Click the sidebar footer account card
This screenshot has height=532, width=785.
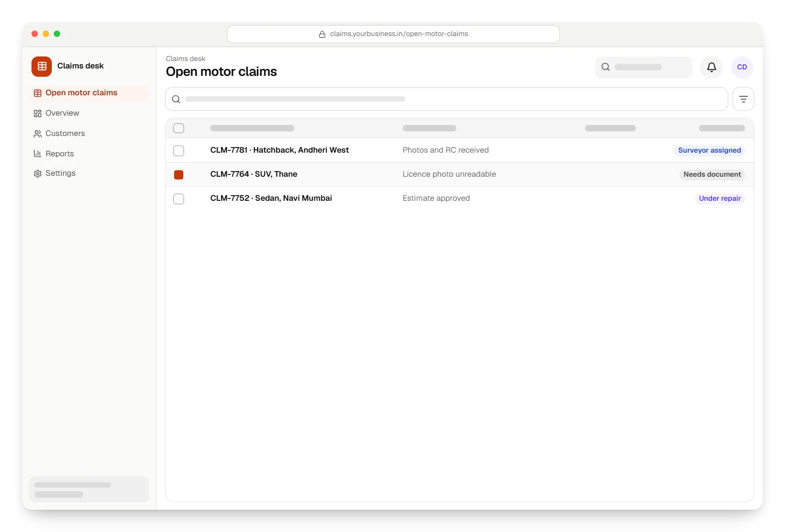[x=89, y=489]
